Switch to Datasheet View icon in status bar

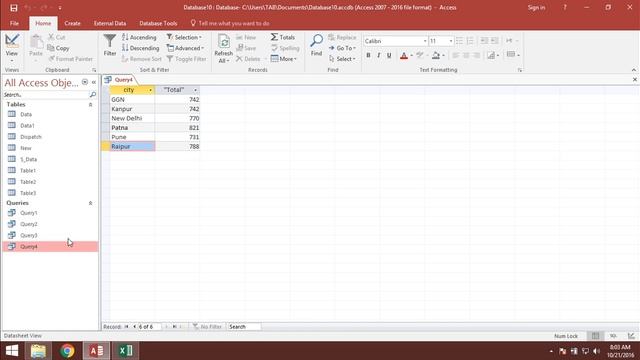click(x=596, y=336)
